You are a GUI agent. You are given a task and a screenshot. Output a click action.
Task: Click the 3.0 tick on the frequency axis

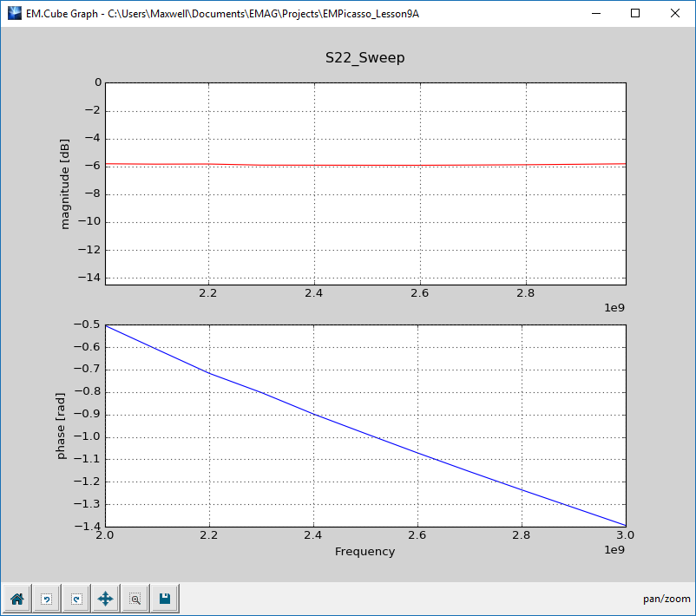click(626, 535)
